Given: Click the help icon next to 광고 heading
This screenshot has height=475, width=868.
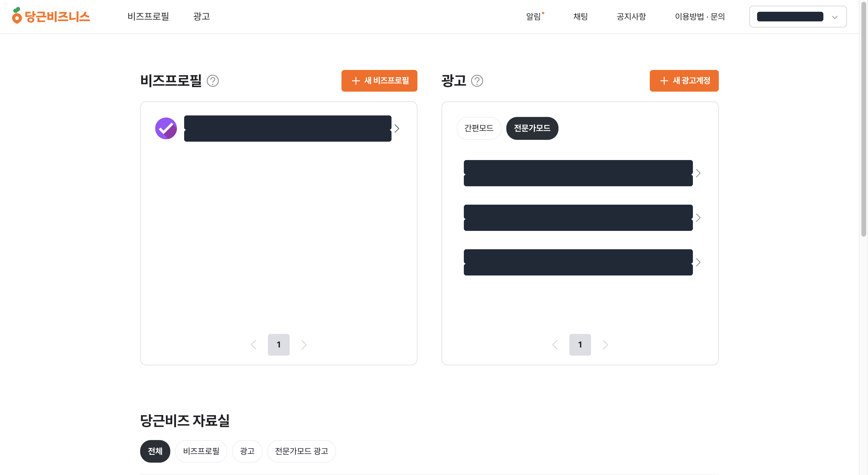Looking at the screenshot, I should [x=477, y=81].
